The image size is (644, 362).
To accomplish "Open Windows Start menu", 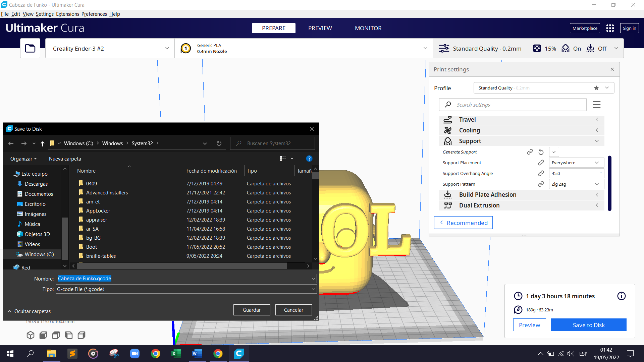I will tap(10, 354).
